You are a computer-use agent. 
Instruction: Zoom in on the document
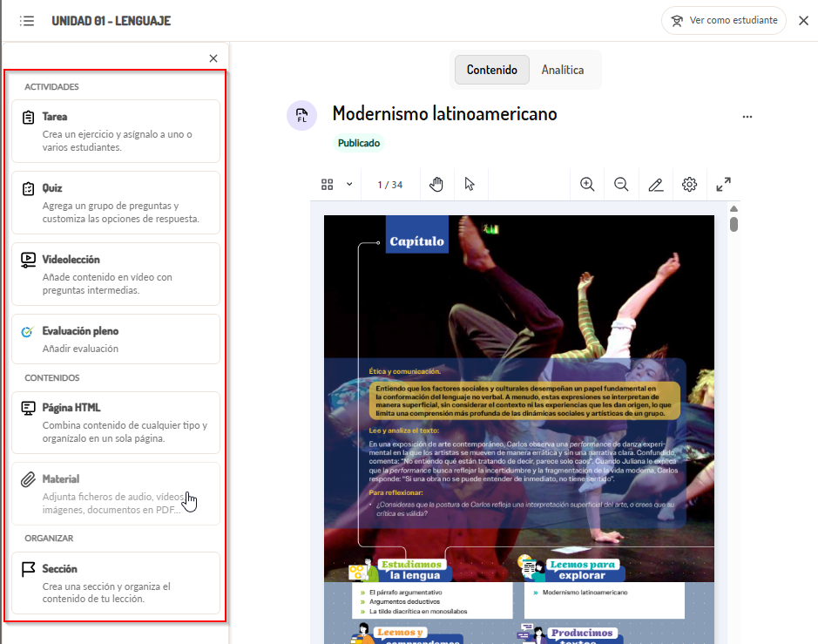coord(587,184)
